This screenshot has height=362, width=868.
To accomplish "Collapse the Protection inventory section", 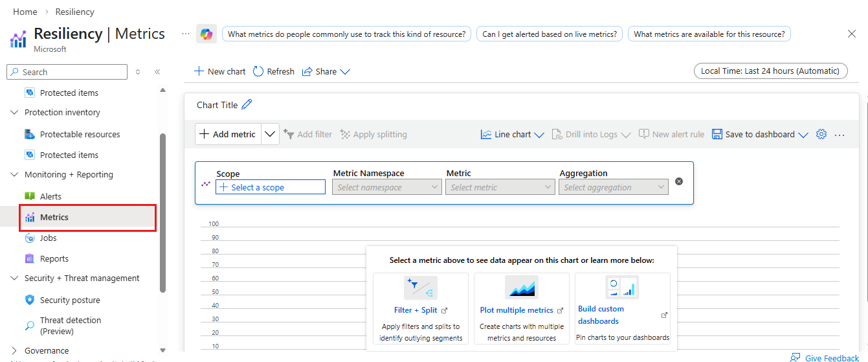I will pyautogui.click(x=16, y=112).
